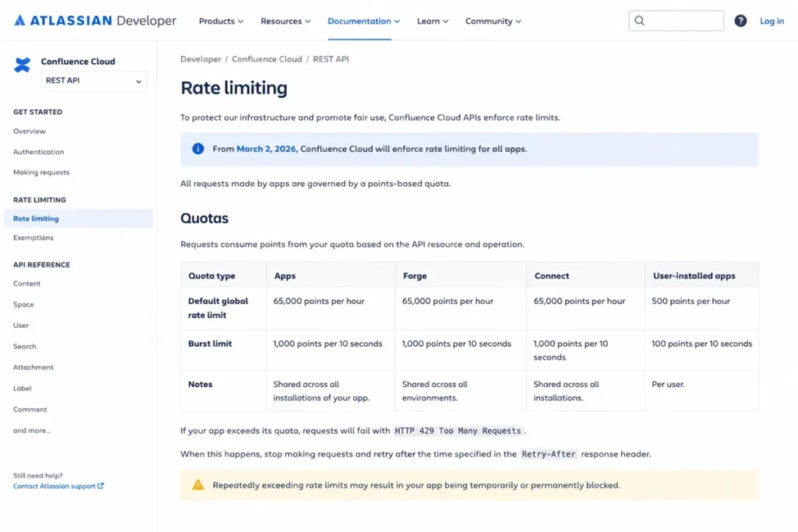Open the Exemptions sidebar page
798x532 pixels.
[x=33, y=238]
